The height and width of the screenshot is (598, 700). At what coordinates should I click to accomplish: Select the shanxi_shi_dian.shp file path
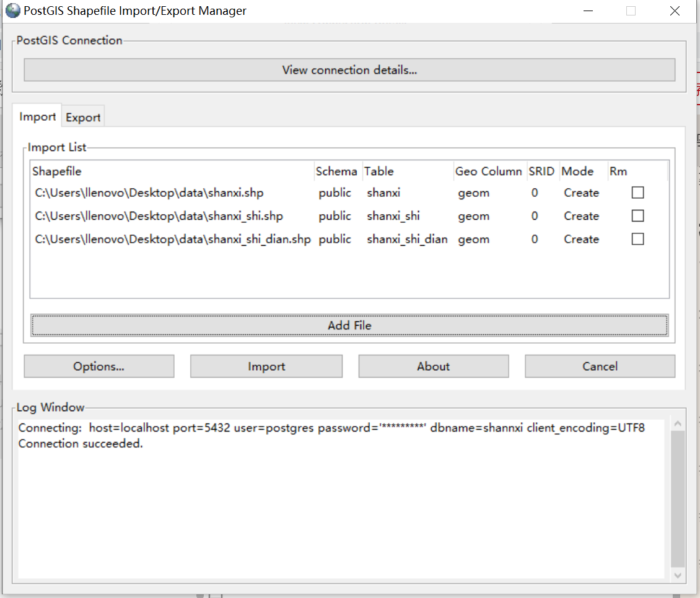click(x=173, y=239)
